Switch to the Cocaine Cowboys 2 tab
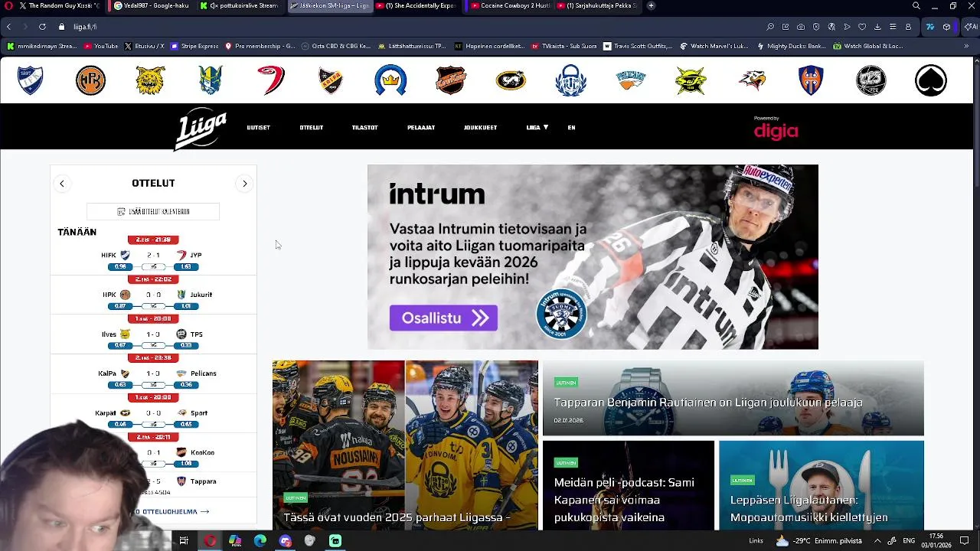Viewport: 980px width, 551px height. click(x=510, y=6)
